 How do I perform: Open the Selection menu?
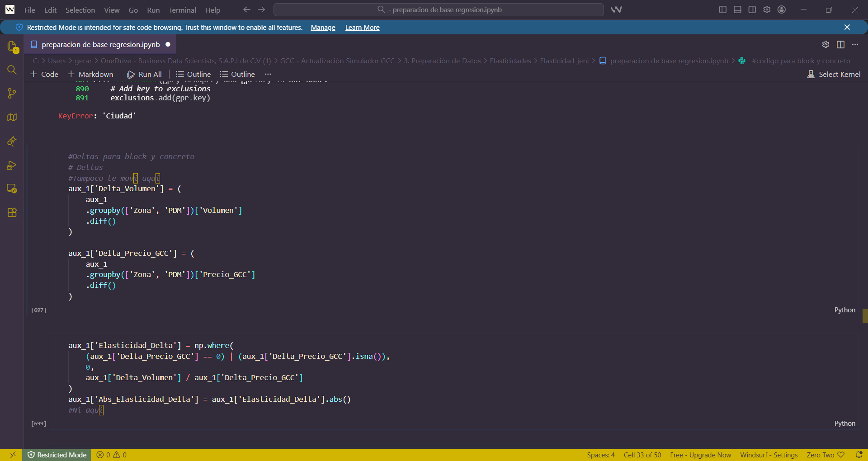point(80,10)
